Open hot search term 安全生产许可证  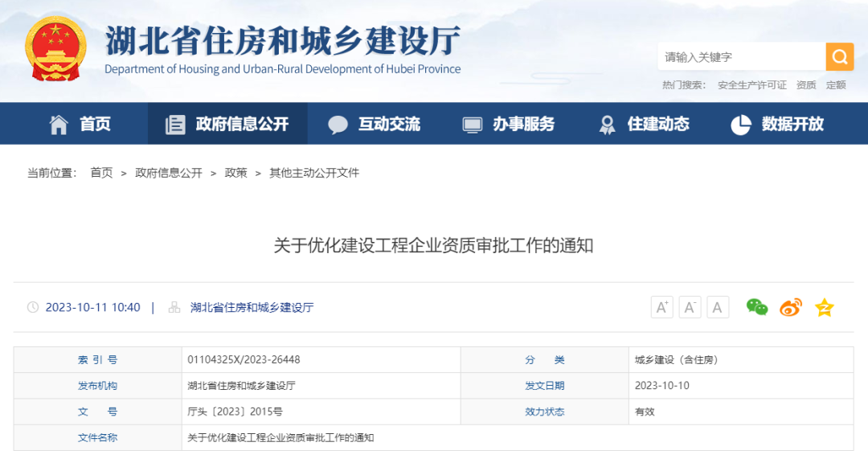click(751, 84)
